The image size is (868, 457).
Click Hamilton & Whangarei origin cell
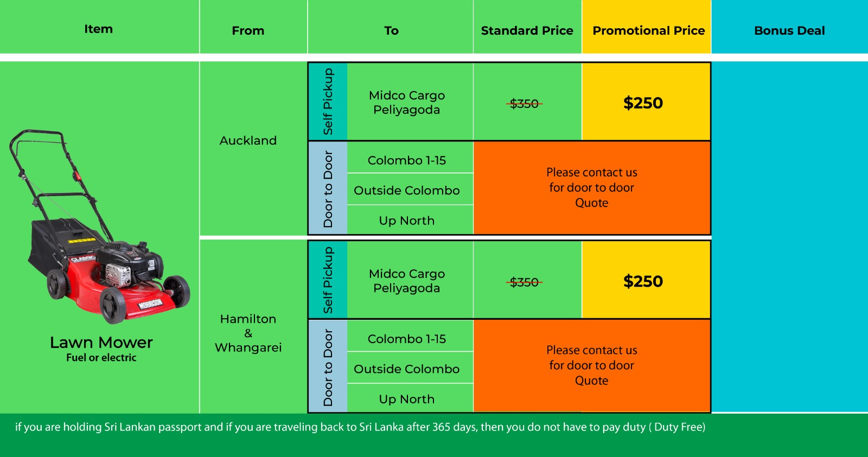click(248, 333)
